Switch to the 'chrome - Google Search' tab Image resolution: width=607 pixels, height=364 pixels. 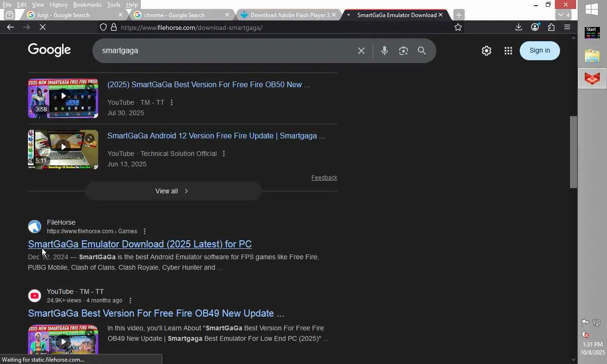(x=180, y=15)
